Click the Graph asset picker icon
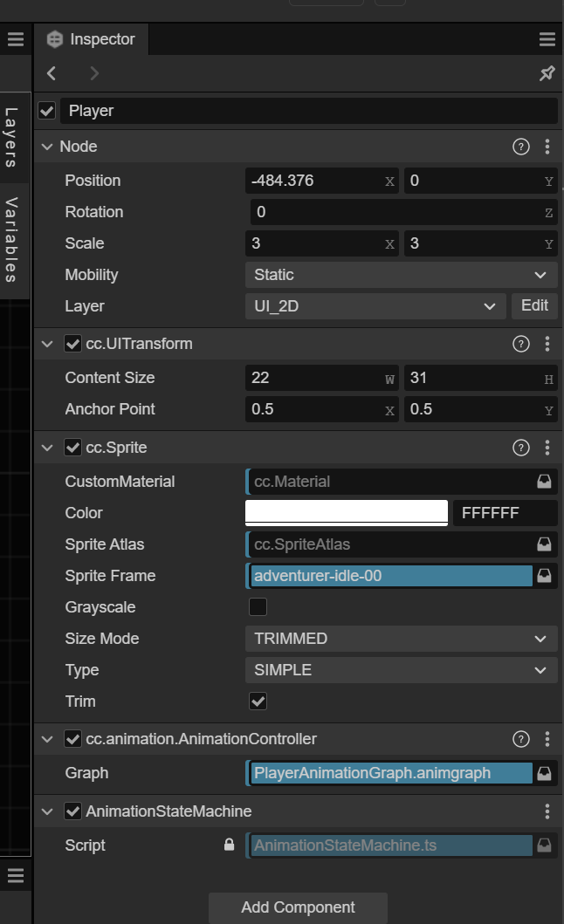The width and height of the screenshot is (564, 924). point(545,773)
